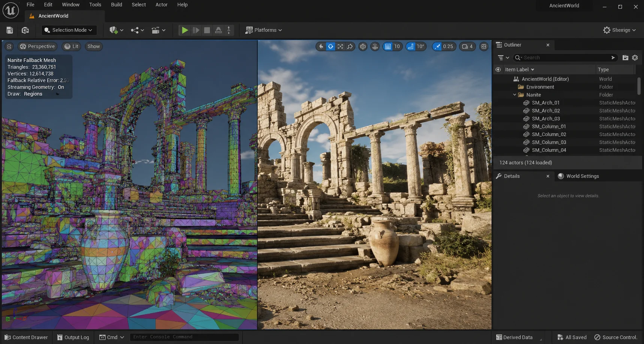
Task: Maximize or restore the viewport layout
Action: pos(484,46)
